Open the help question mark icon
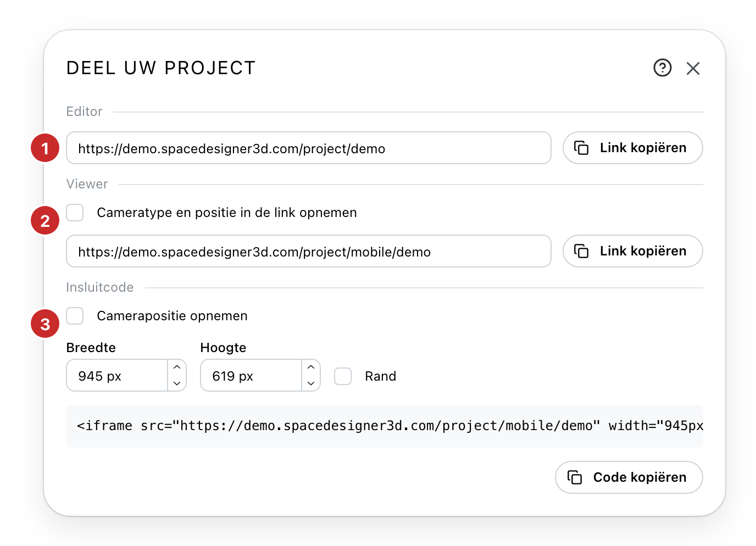 (662, 68)
